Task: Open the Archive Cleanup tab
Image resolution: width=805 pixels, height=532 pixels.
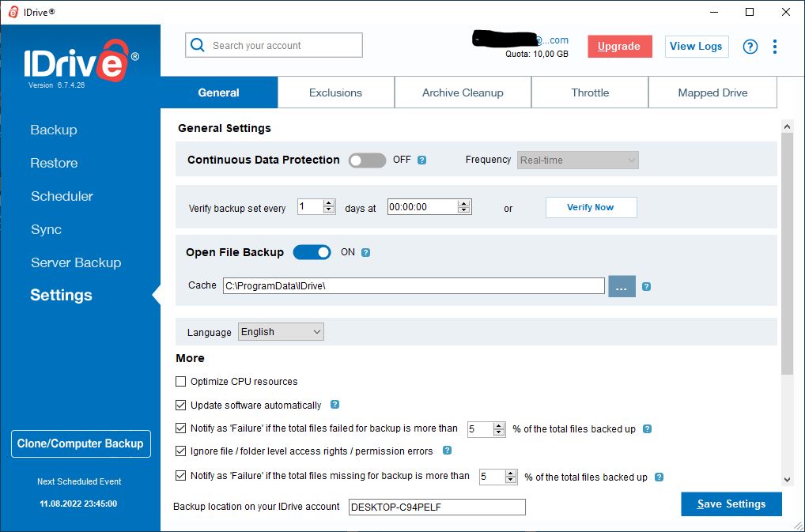Action: 463,92
